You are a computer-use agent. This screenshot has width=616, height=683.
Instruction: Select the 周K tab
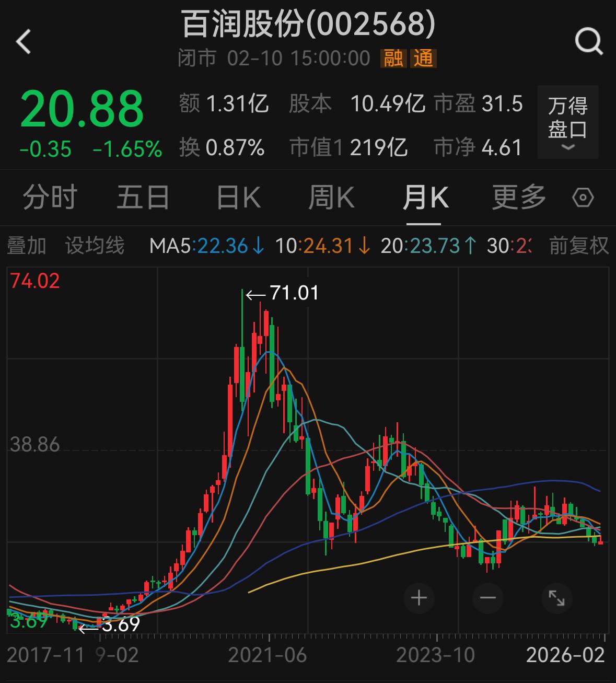(x=331, y=198)
